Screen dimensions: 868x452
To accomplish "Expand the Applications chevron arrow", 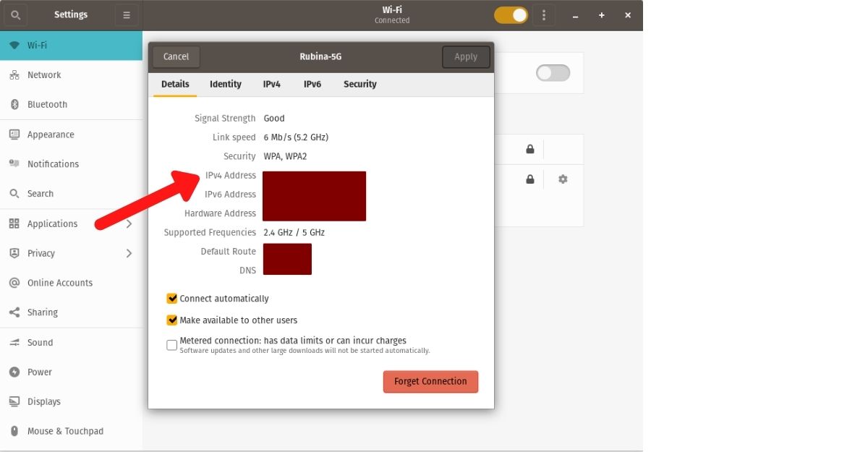I will pyautogui.click(x=129, y=223).
